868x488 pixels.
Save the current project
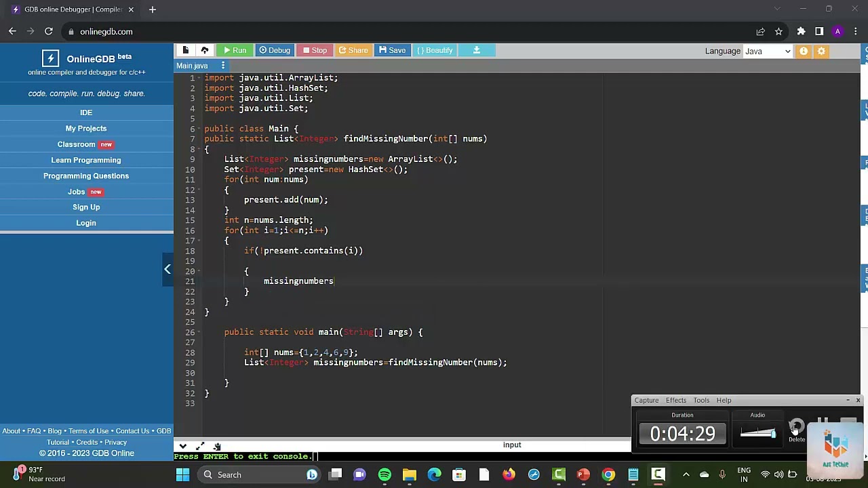click(x=392, y=50)
